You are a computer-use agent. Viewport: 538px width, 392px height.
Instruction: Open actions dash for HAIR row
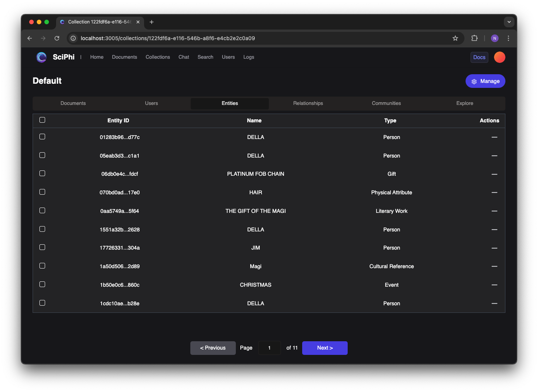pos(494,193)
